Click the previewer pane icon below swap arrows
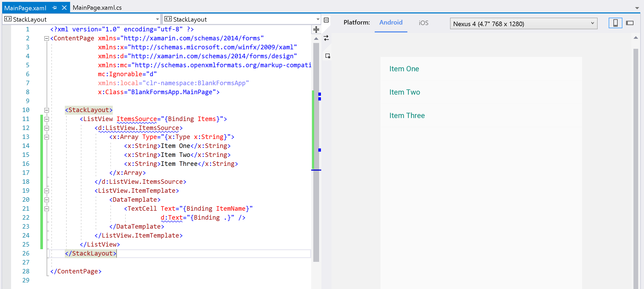Image resolution: width=644 pixels, height=289 pixels. (x=328, y=56)
